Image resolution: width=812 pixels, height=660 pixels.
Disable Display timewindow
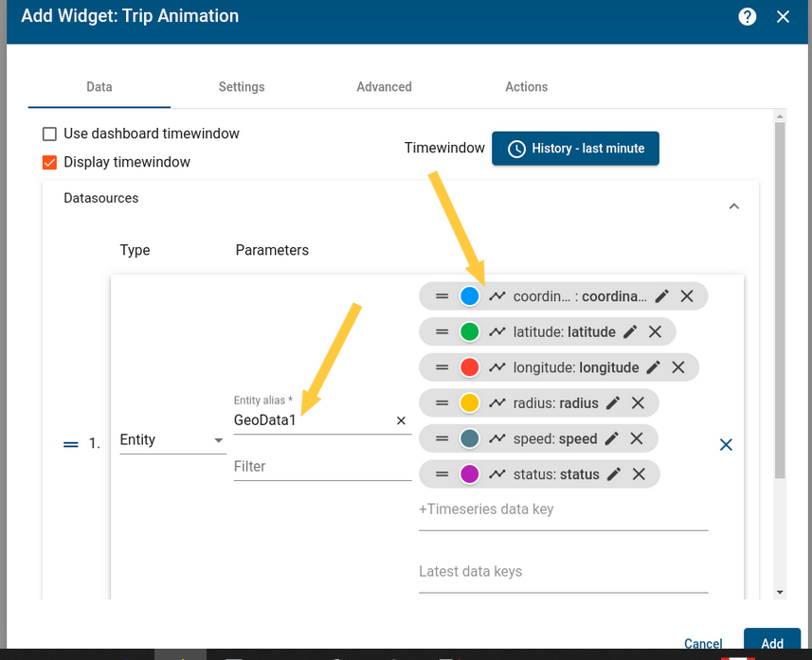49,162
